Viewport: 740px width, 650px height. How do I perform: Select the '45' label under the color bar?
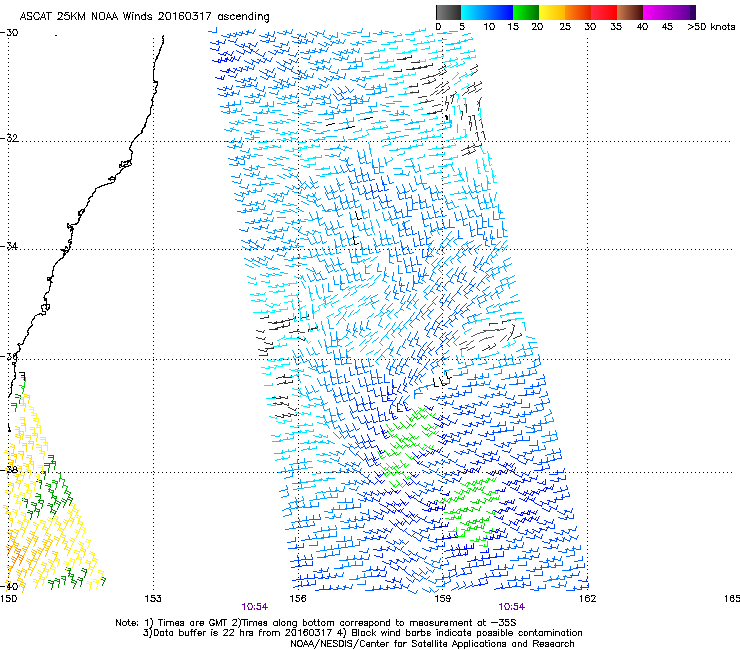click(x=667, y=27)
